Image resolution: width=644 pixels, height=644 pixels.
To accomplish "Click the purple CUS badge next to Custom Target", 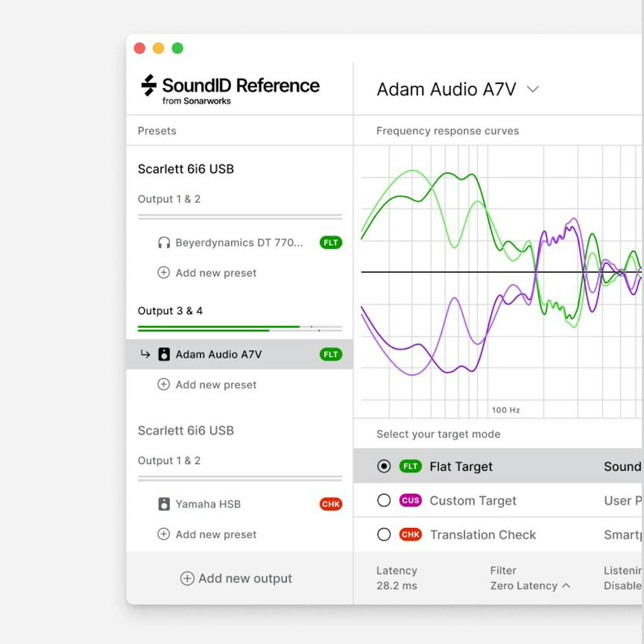I will click(x=410, y=500).
